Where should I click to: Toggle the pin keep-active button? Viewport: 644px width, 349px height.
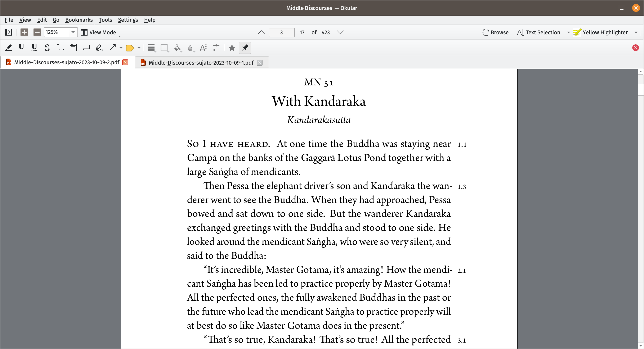[245, 48]
